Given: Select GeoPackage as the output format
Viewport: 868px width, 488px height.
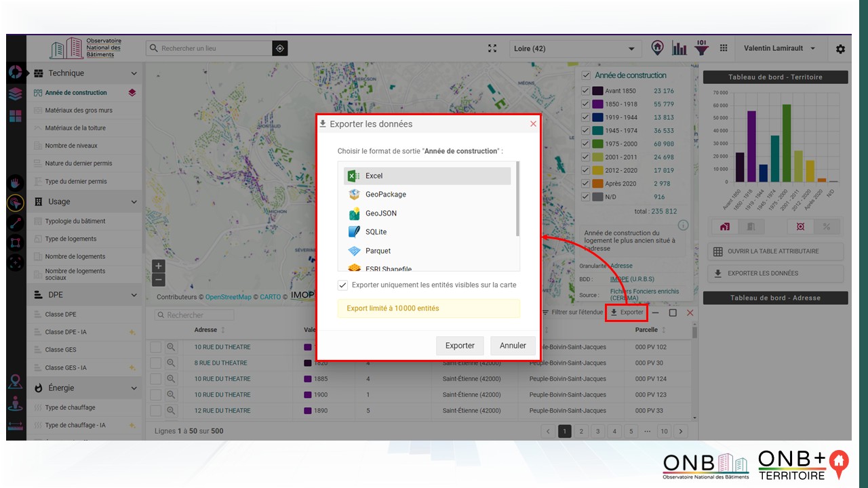Looking at the screenshot, I should point(385,195).
